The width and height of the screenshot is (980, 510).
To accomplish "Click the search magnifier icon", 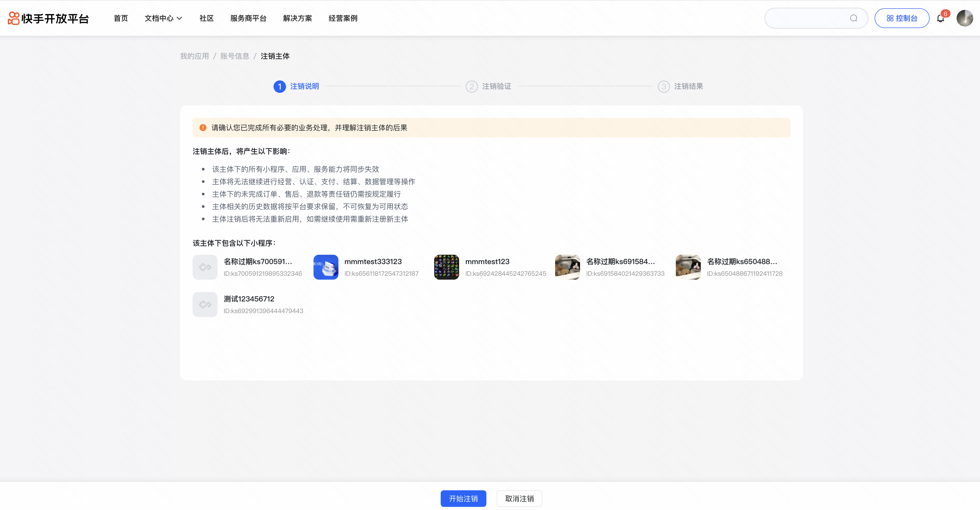I will 853,18.
